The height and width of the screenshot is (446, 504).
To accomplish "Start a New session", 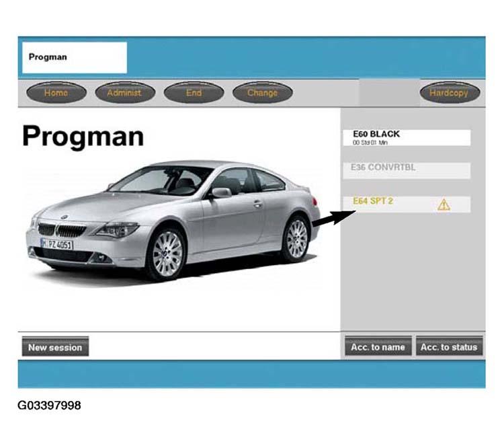I will click(55, 347).
